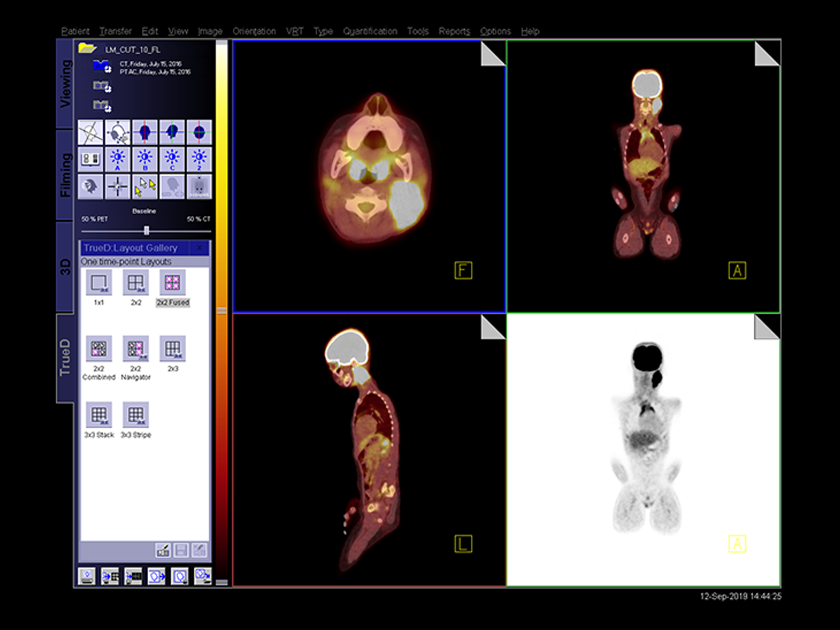The width and height of the screenshot is (840, 630).
Task: Click the save icon in Layout Gallery
Action: (181, 549)
